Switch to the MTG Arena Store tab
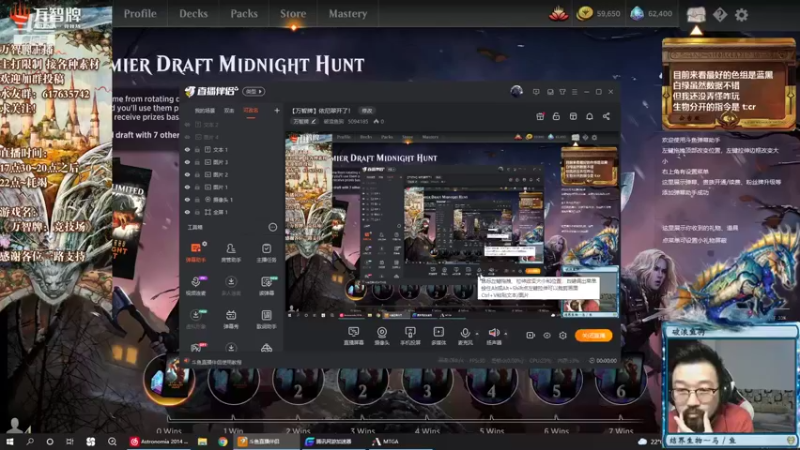This screenshot has height=450, width=800. coord(293,14)
